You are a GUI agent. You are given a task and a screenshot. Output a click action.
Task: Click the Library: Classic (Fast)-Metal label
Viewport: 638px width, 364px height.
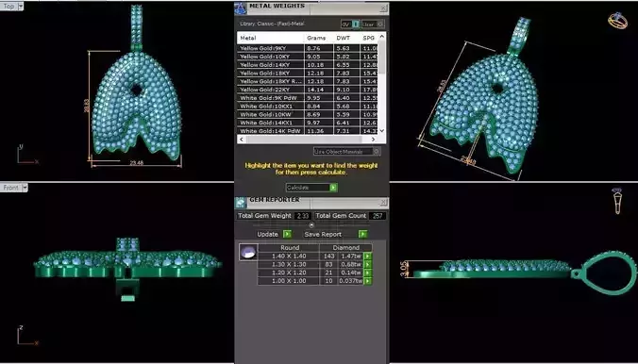point(272,24)
